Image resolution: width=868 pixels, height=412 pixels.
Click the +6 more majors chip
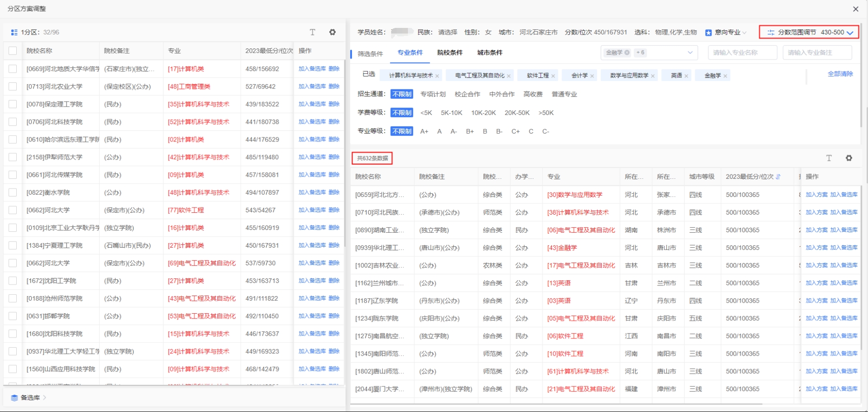(640, 53)
